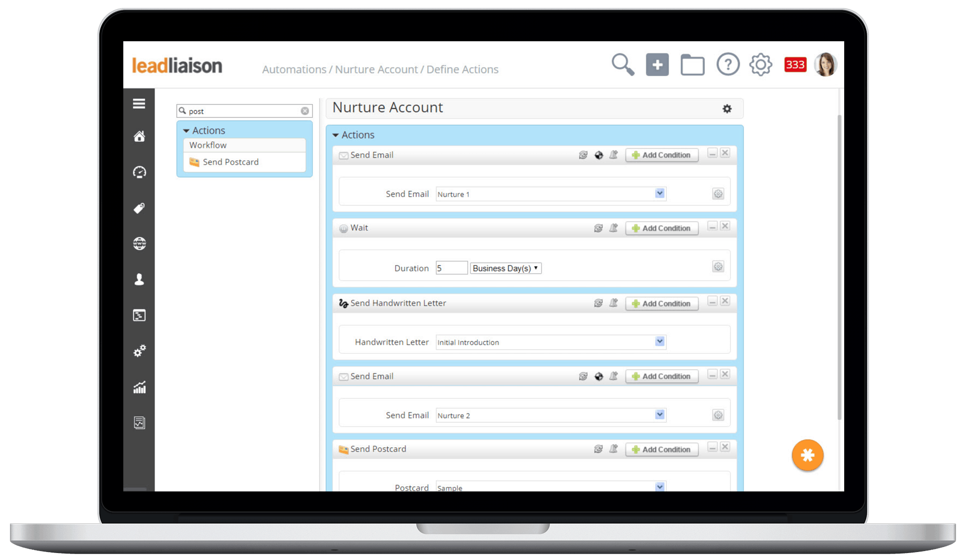Screen dimensions: 966x560
Task: Select the Workflow category row
Action: (x=244, y=145)
